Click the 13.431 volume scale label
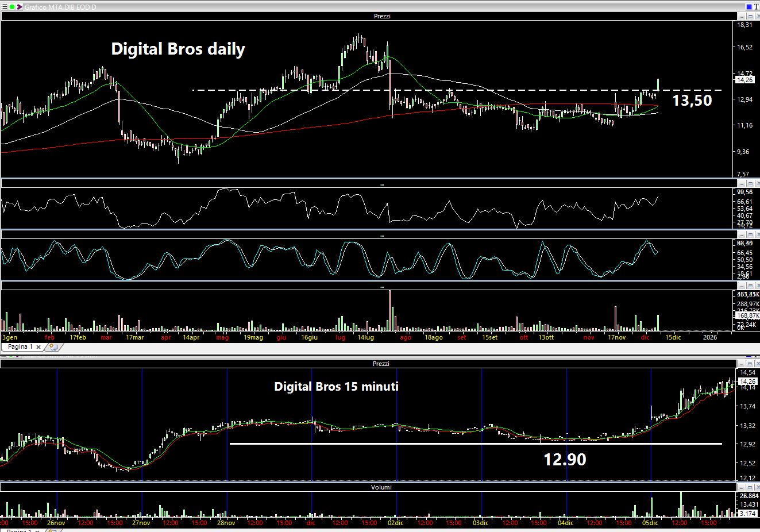760x532 pixels. (x=750, y=504)
